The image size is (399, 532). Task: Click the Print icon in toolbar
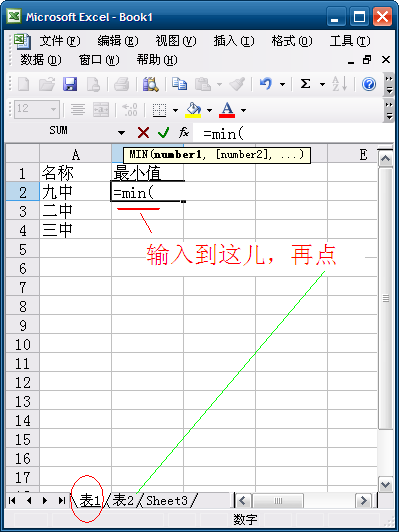pos(121,84)
